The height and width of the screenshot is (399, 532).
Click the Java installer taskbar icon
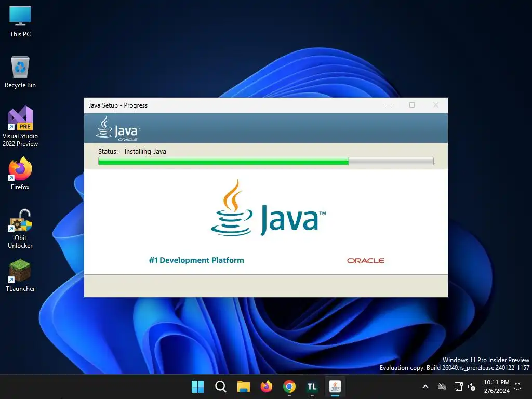(335, 387)
